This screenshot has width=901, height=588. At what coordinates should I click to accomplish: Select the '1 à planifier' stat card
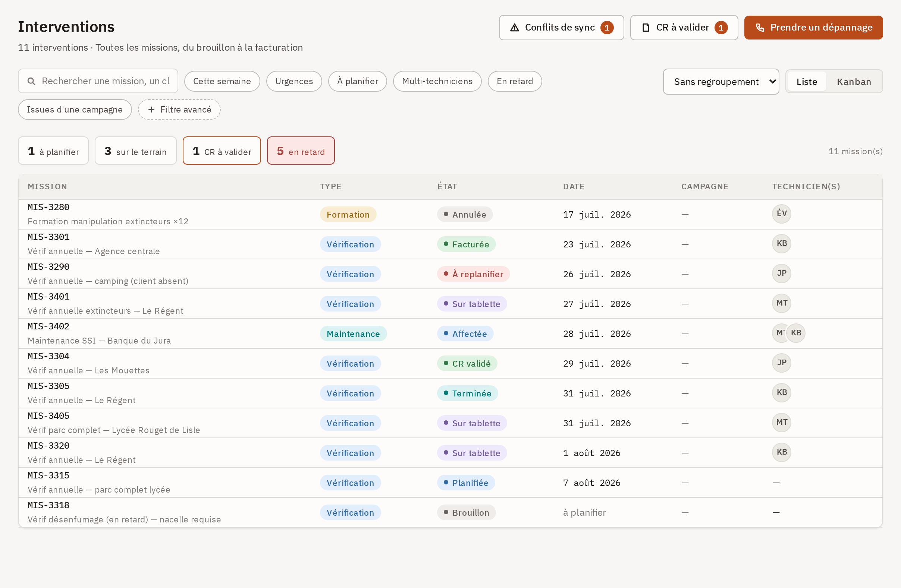tap(53, 151)
